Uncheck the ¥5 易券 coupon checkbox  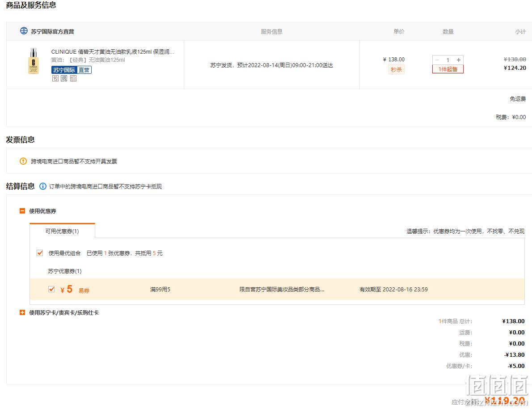[51, 289]
